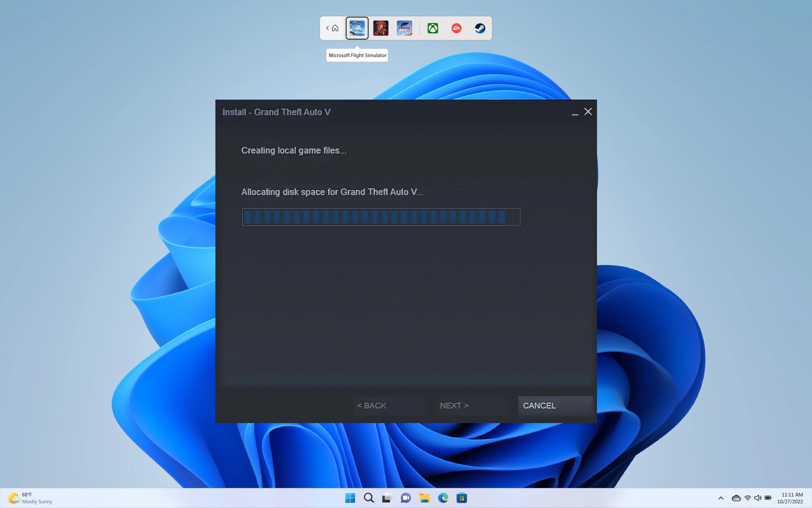Close the Install Grand Theft Auto V dialog
Screen dimensions: 812x508
tap(588, 112)
